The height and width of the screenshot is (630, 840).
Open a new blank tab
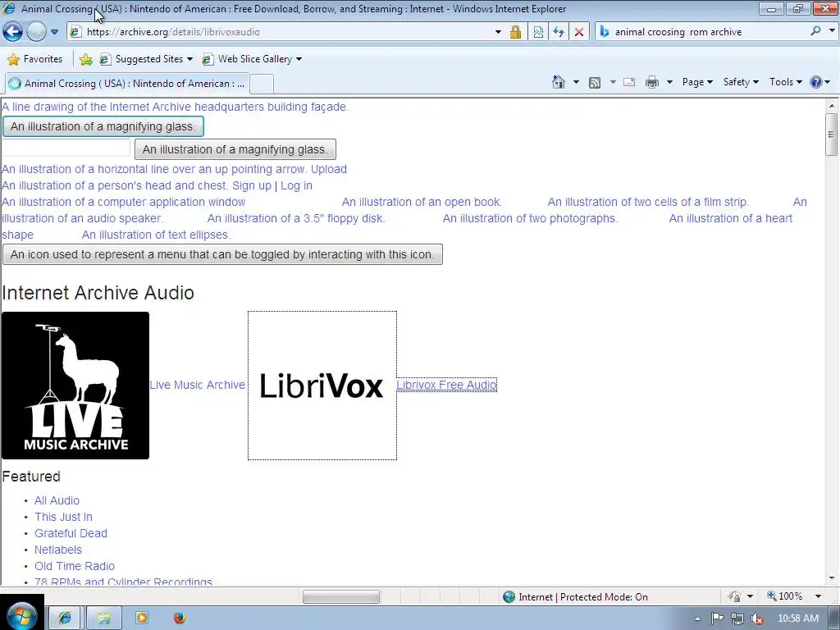[262, 84]
